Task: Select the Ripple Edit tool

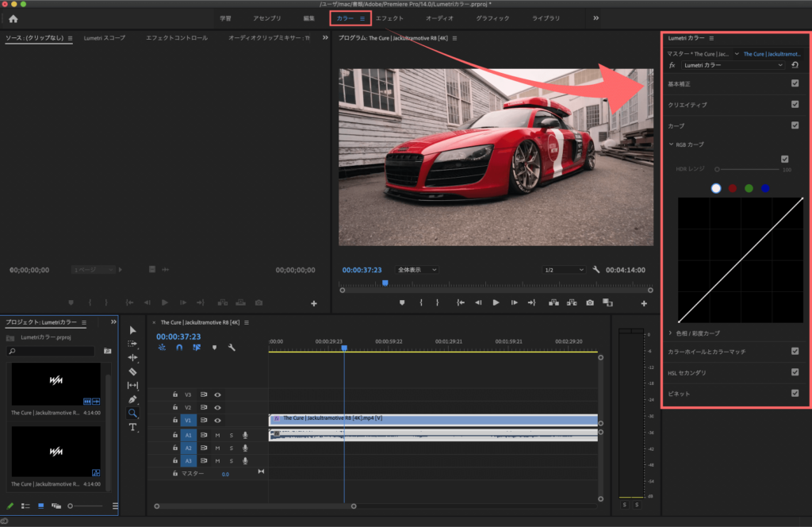Action: [x=132, y=358]
